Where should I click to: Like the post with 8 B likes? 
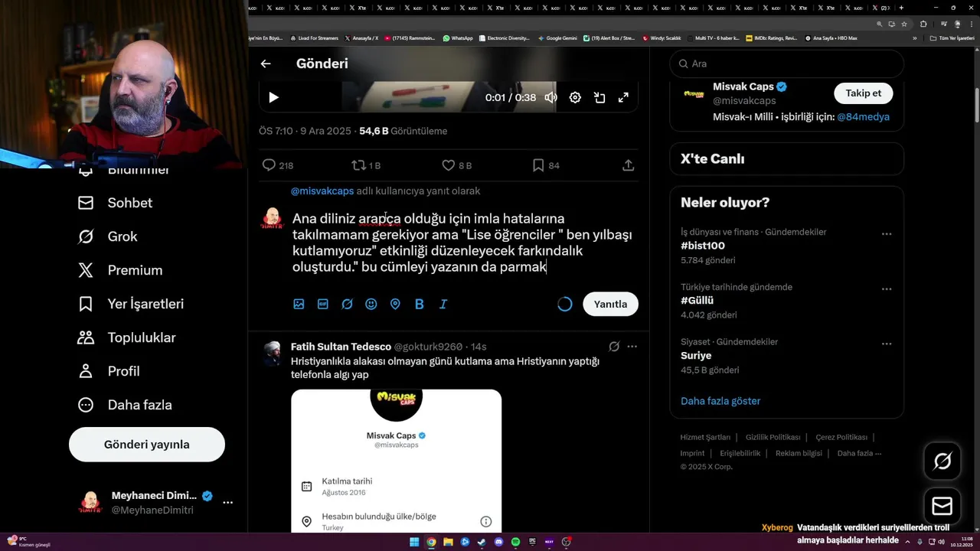pos(457,165)
